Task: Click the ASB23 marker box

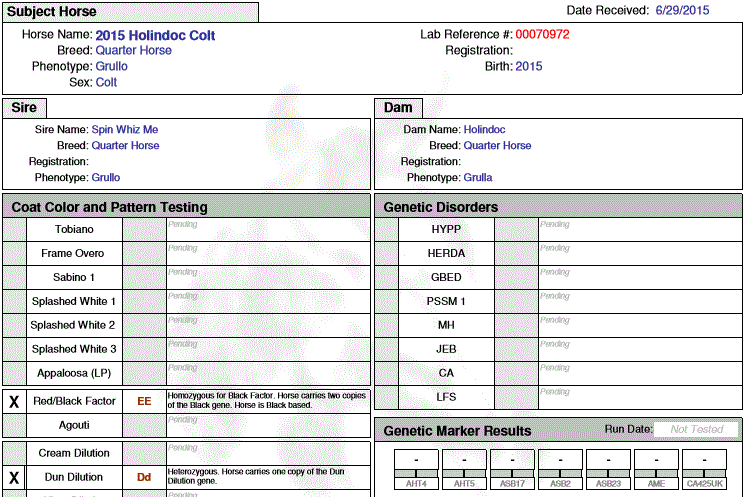Action: (609, 470)
